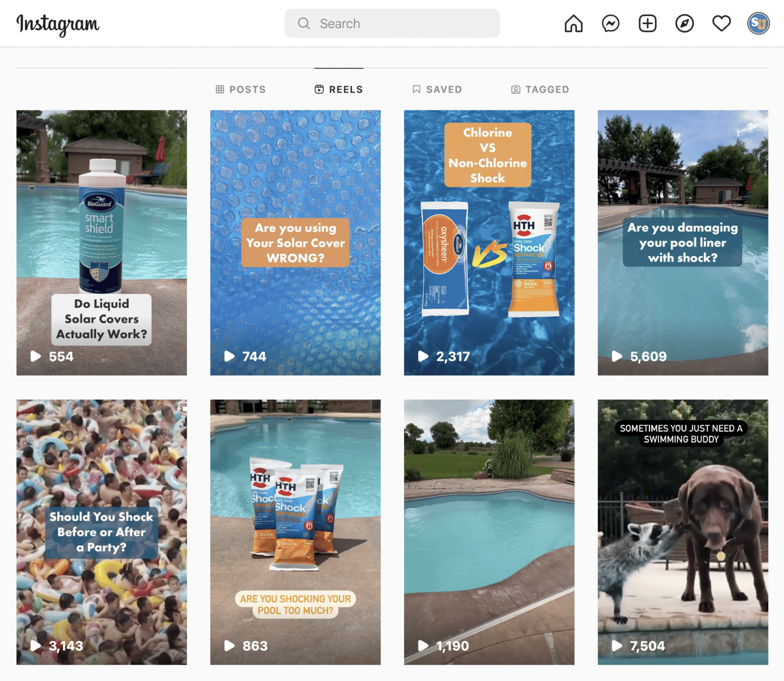Open the Liquid Solar Covers reel
The height and width of the screenshot is (681, 784).
coord(101,243)
